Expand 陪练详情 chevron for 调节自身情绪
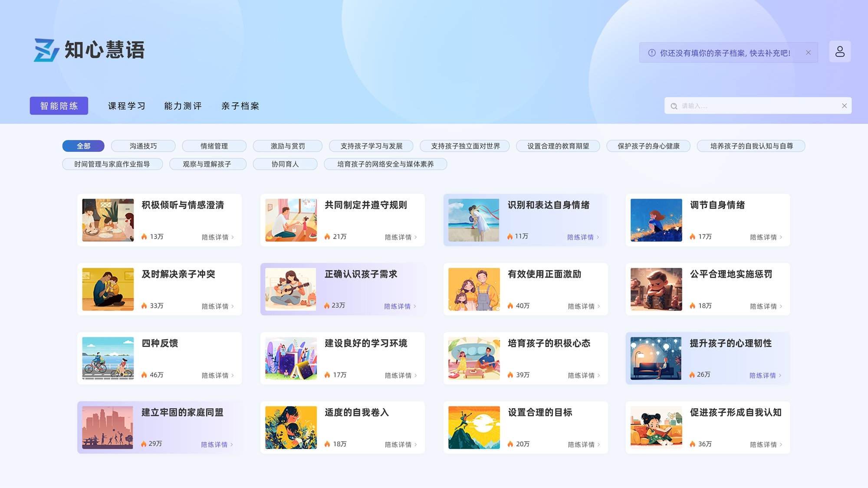 tap(781, 237)
